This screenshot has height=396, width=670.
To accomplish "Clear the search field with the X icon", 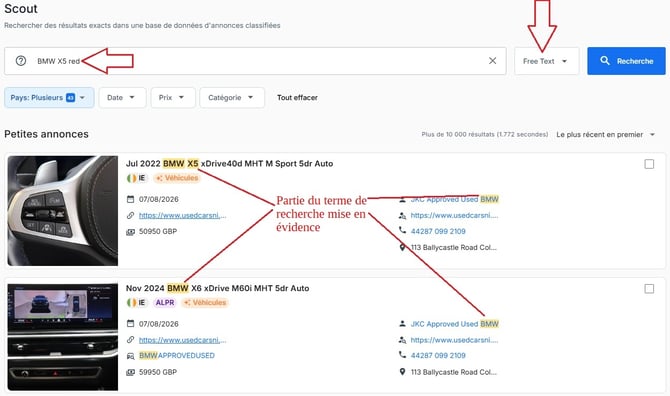I will (x=492, y=61).
